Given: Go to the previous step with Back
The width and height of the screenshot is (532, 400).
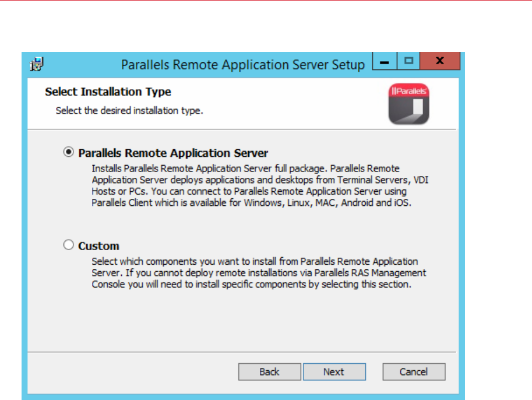Looking at the screenshot, I should click(269, 372).
